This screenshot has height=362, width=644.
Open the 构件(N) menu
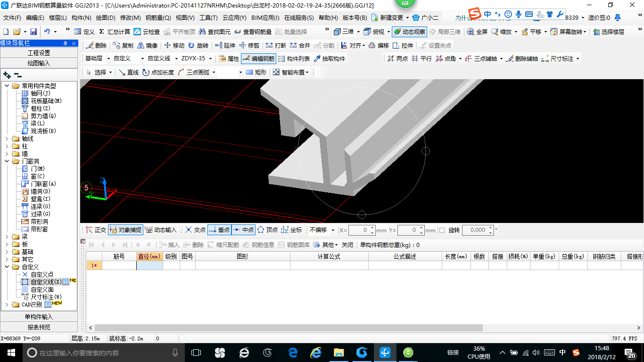coord(82,17)
